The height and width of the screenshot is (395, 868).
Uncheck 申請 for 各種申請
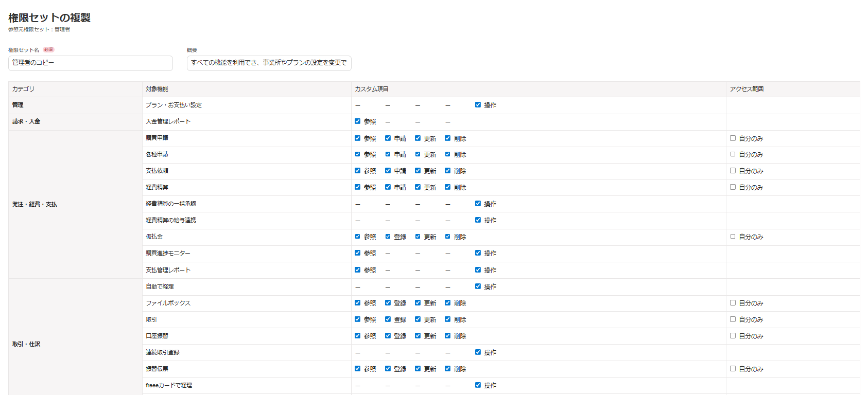[x=388, y=154]
